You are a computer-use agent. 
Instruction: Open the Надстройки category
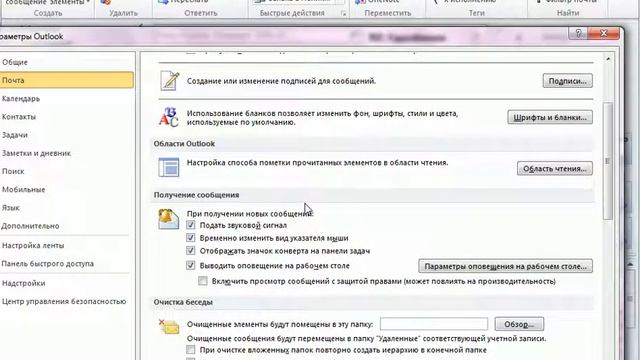click(x=67, y=283)
